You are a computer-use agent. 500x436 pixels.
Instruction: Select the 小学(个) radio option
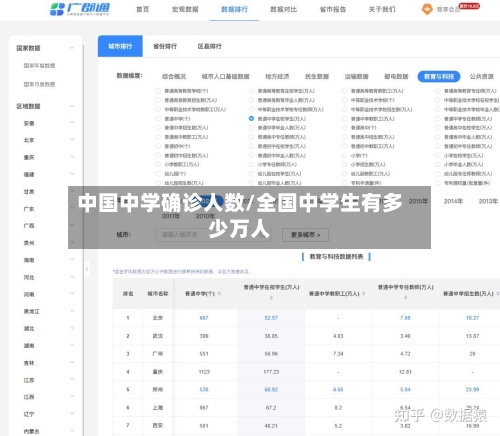click(x=345, y=155)
